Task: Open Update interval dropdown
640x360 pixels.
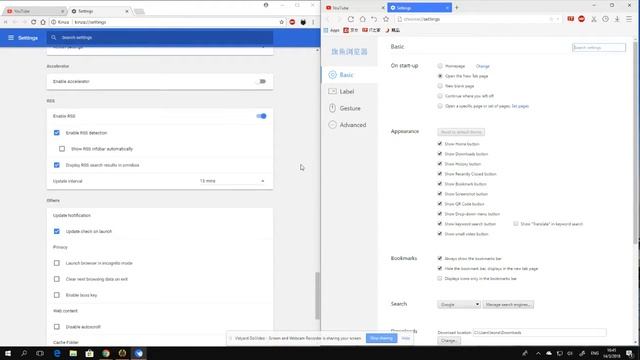Action: click(232, 181)
